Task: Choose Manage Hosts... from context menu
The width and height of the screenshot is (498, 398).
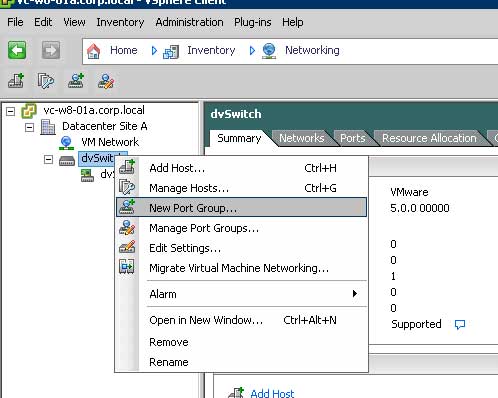Action: click(242, 188)
